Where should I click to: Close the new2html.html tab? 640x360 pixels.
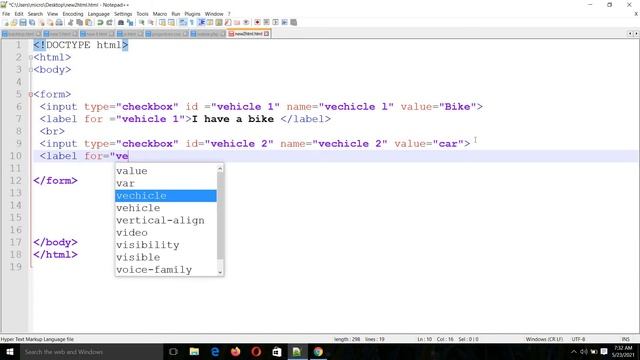(x=267, y=34)
